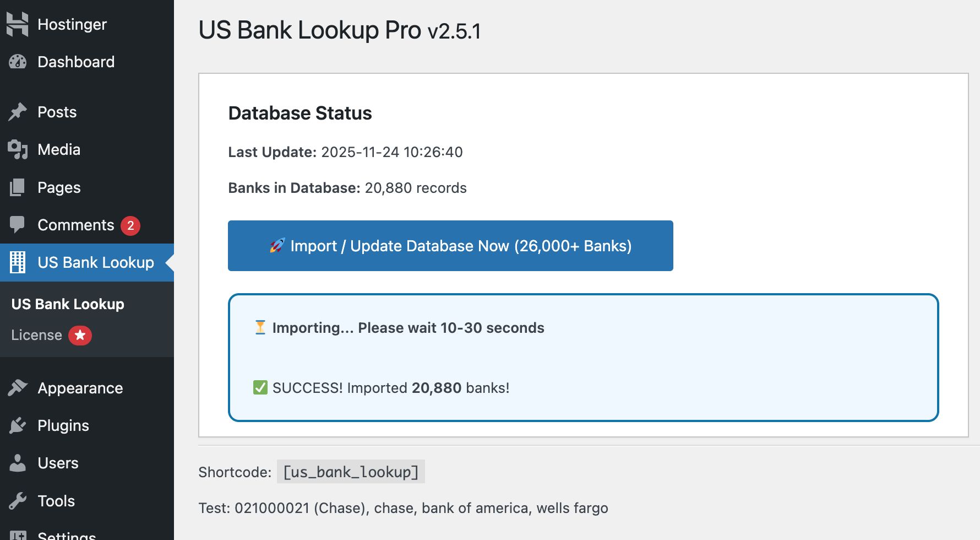This screenshot has height=540, width=980.
Task: Click the Tools wrench icon
Action: click(x=17, y=501)
